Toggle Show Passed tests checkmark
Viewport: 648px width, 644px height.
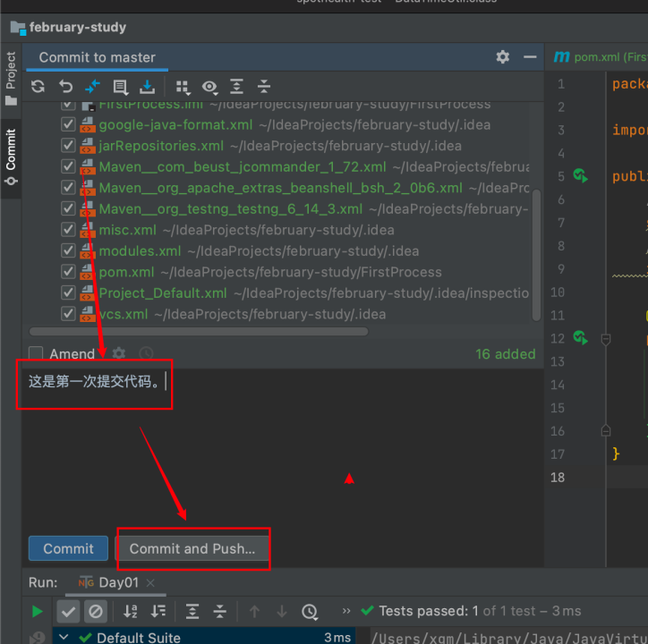pyautogui.click(x=68, y=612)
